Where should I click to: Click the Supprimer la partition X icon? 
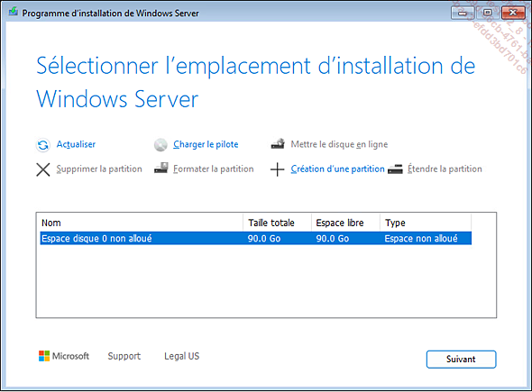click(x=43, y=169)
